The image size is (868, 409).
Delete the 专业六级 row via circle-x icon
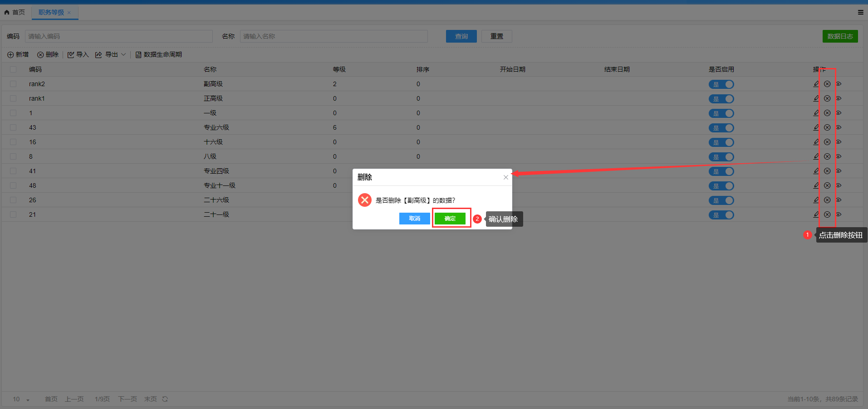point(827,127)
